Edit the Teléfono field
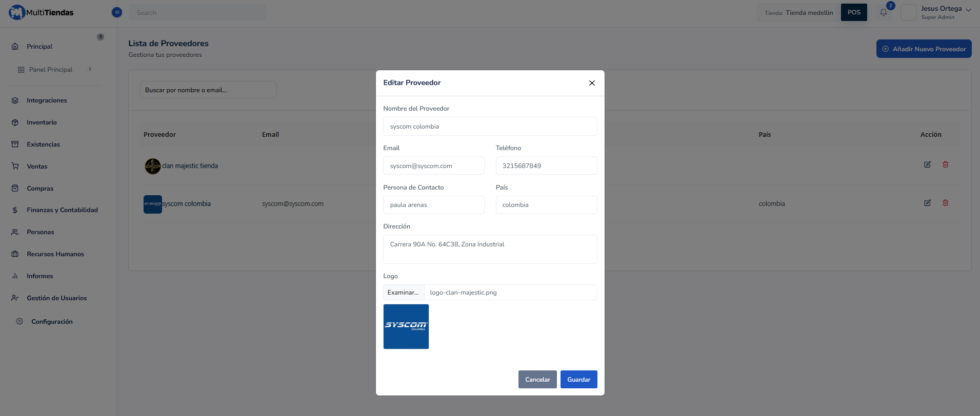The width and height of the screenshot is (980, 416). [546, 166]
